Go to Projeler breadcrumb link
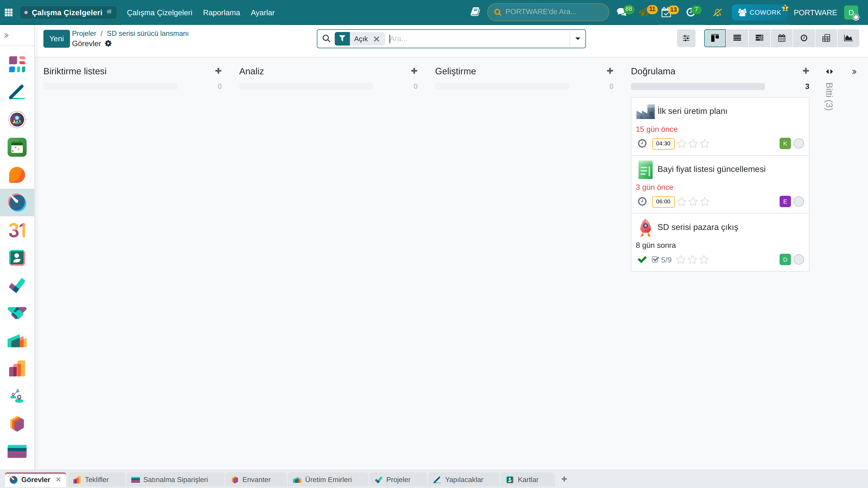The width and height of the screenshot is (868, 488). coord(84,33)
